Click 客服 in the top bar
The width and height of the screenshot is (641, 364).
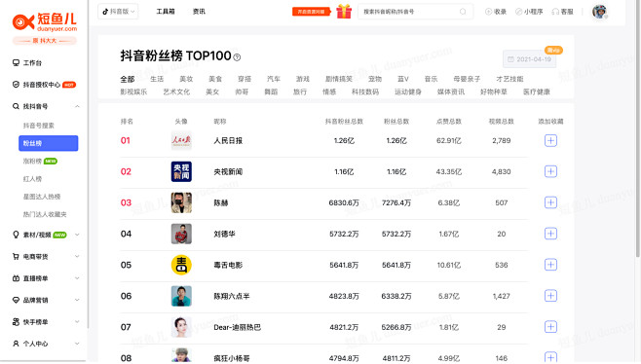click(x=562, y=12)
